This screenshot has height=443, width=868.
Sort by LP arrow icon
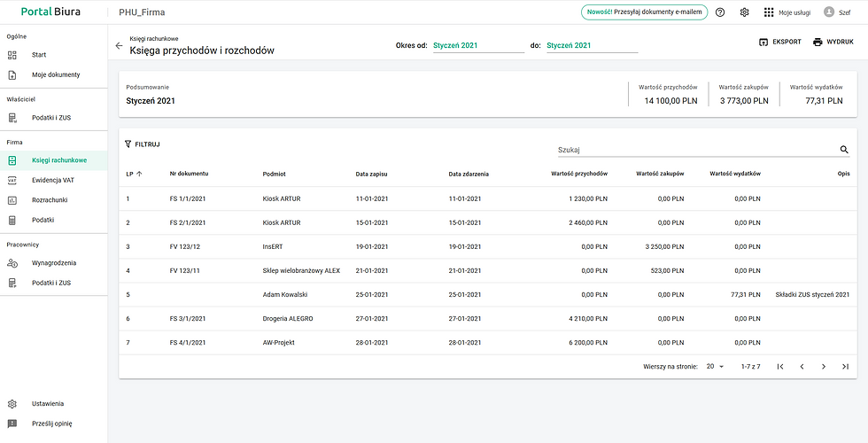tap(139, 174)
